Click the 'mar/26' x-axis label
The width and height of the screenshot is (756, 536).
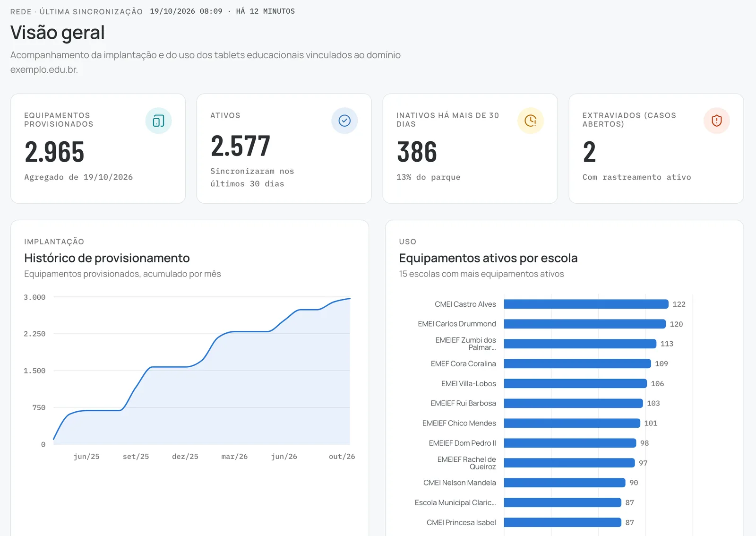(234, 457)
